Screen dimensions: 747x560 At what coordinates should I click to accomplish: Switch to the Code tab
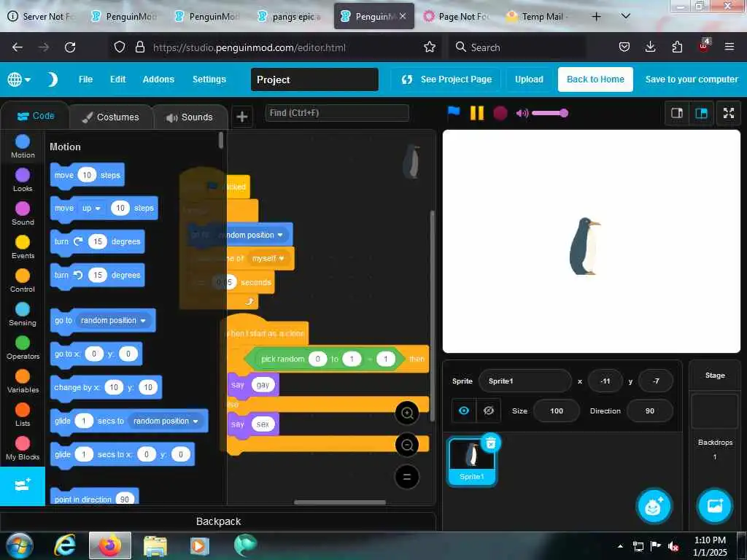(x=36, y=116)
